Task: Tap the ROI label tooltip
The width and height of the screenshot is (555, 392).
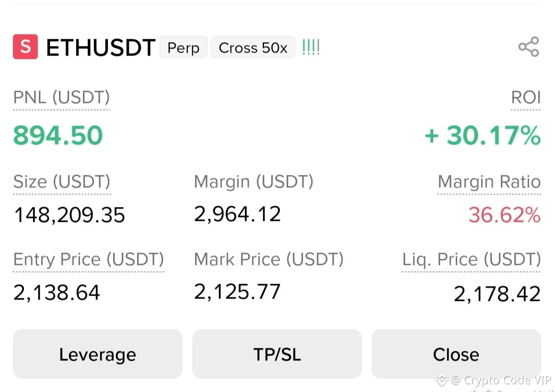Action: pyautogui.click(x=526, y=97)
